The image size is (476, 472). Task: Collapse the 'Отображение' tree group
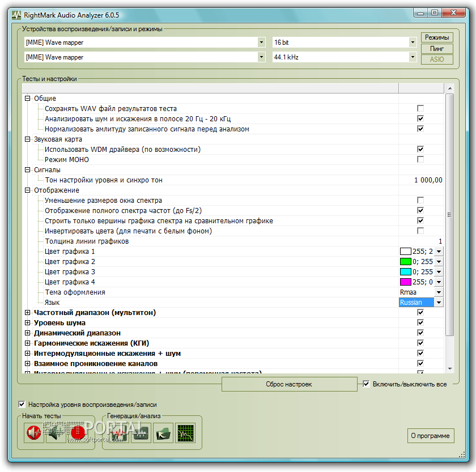click(27, 190)
